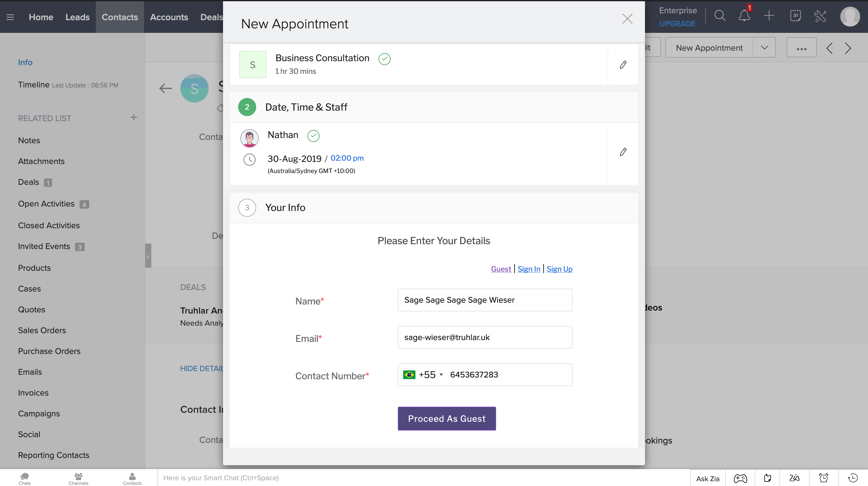Open Ask Zia assistant

[708, 478]
